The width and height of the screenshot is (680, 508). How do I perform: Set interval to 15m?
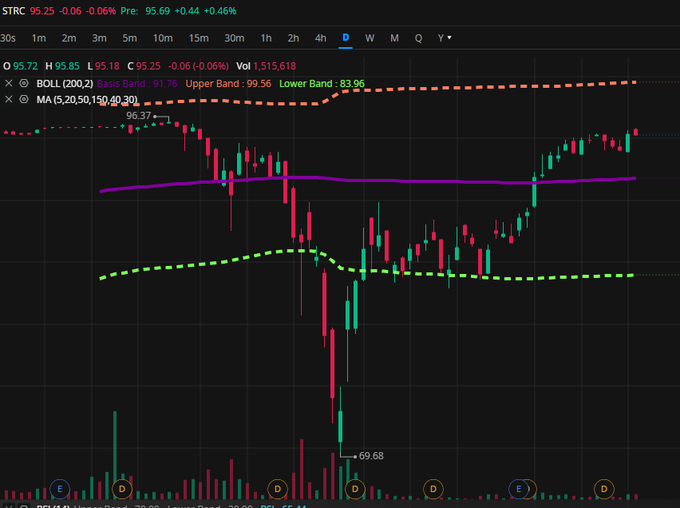click(x=199, y=38)
